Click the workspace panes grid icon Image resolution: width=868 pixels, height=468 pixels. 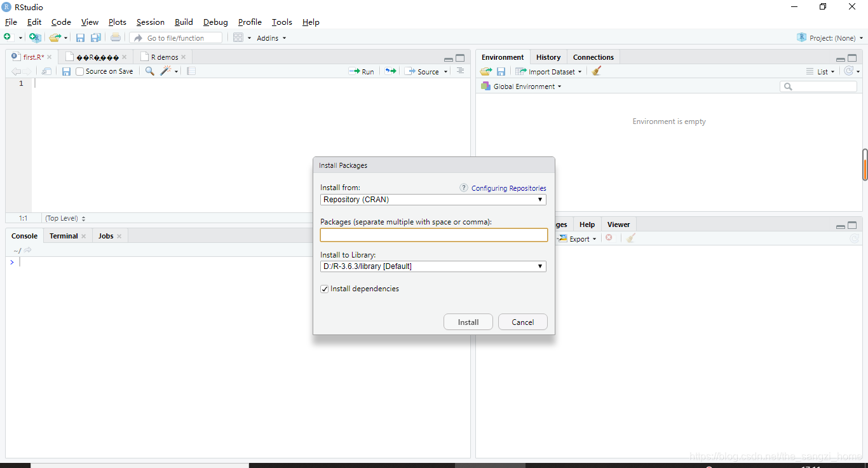[x=238, y=38]
